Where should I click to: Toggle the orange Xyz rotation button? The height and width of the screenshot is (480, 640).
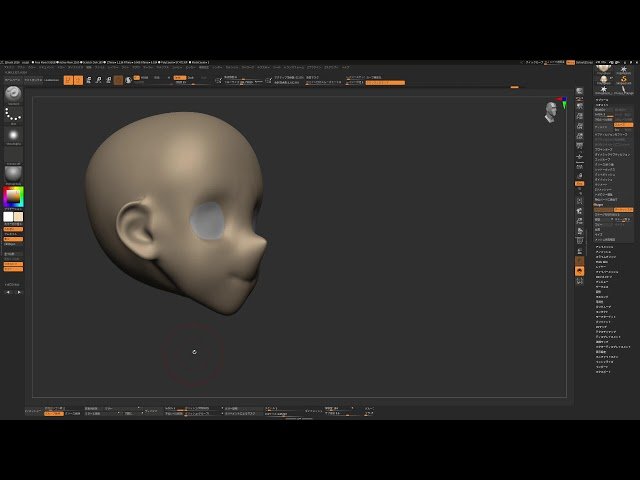pos(579,184)
